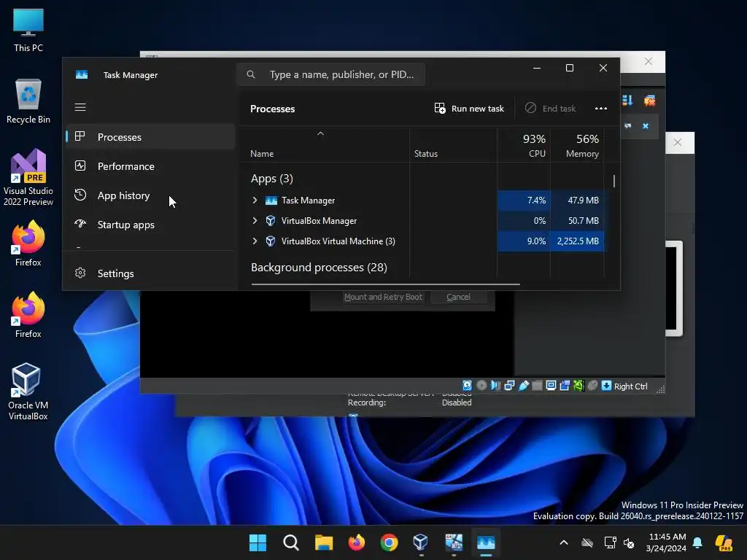Click Mount and Retry Boot in VM window

click(x=383, y=297)
